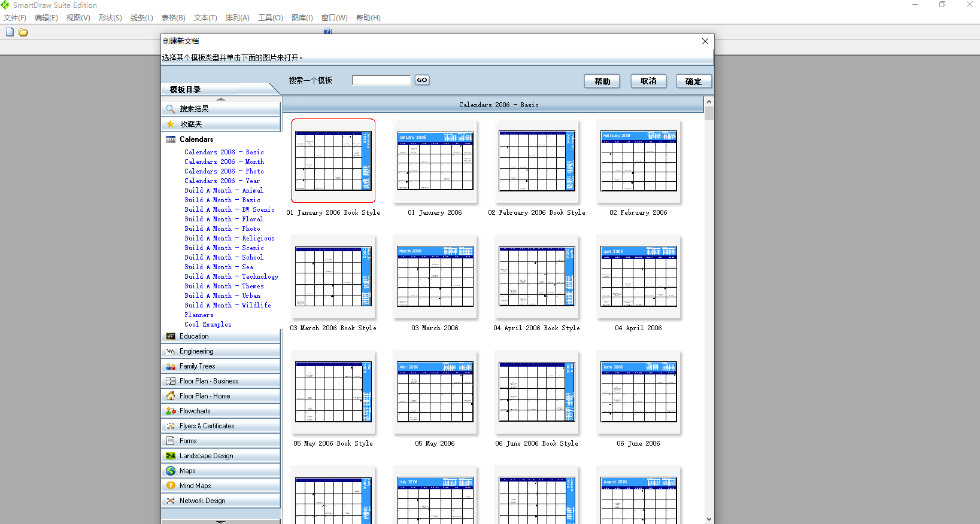Collapse the Calendars category header
980x524 pixels.
pyautogui.click(x=196, y=139)
